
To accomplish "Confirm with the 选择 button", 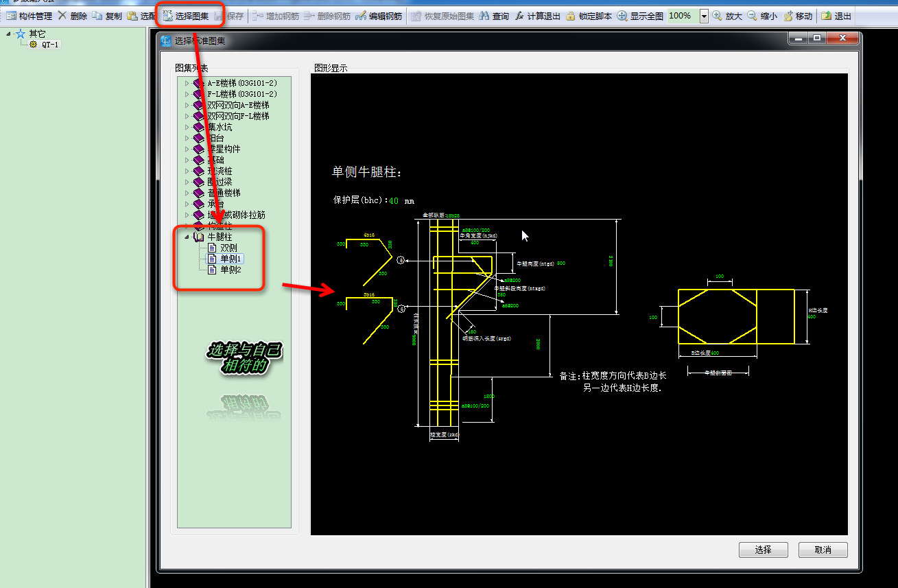I will [x=763, y=550].
